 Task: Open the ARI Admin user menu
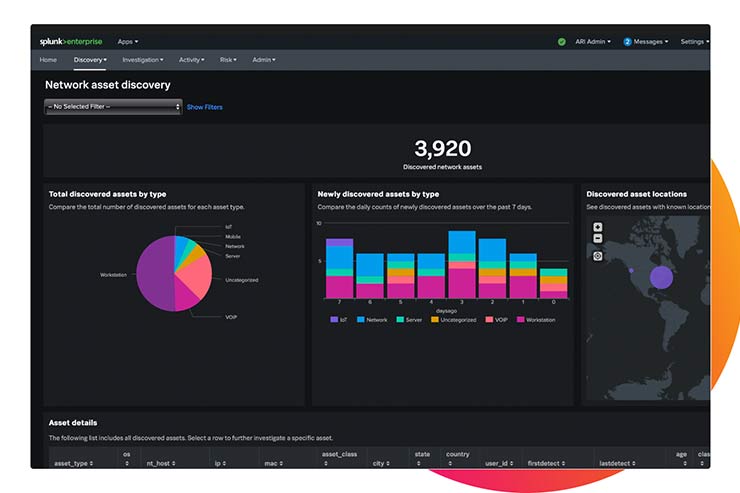[x=592, y=42]
